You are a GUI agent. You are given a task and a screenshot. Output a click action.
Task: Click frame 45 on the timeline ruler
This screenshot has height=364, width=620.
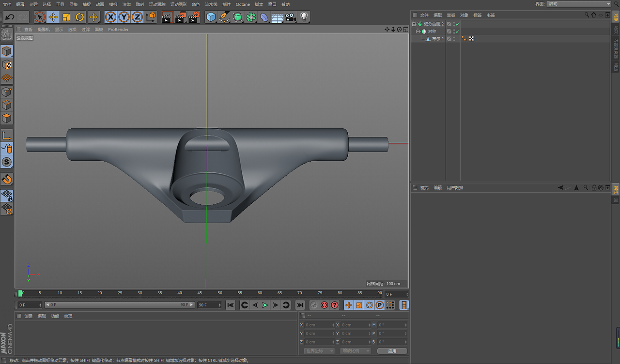[200, 293]
